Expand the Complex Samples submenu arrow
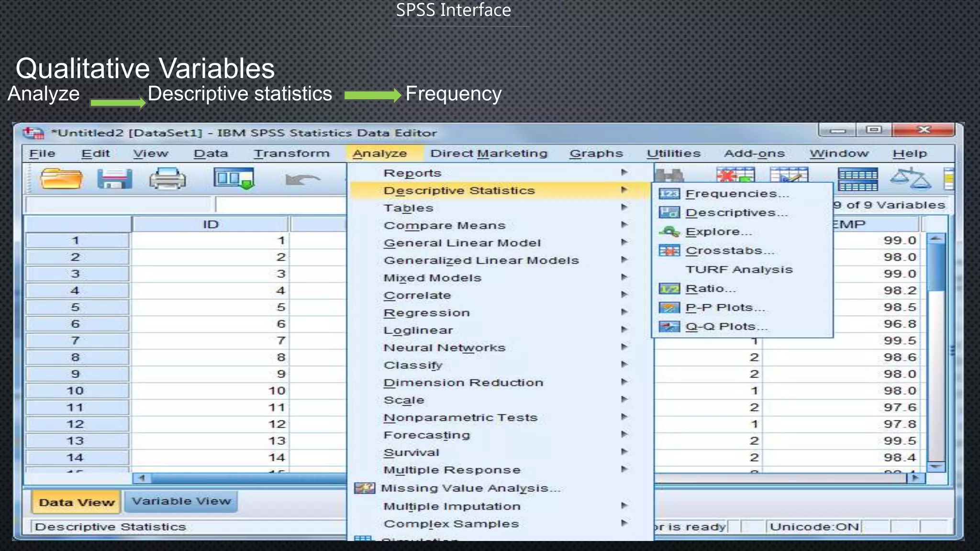Image resolution: width=980 pixels, height=551 pixels. (624, 523)
